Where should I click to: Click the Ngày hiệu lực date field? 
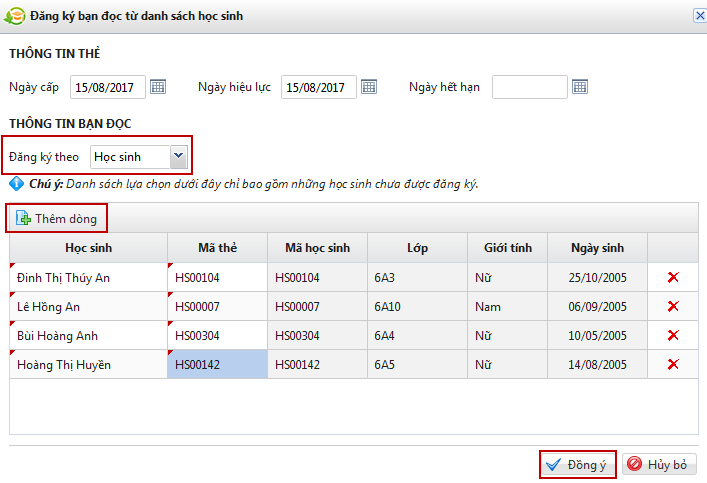coord(319,87)
